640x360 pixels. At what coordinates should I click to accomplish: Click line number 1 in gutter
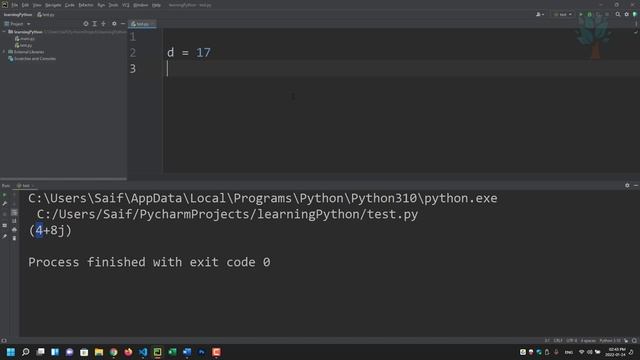click(133, 37)
